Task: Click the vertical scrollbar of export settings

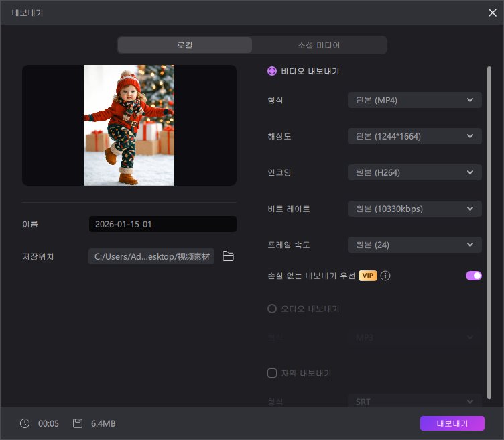Action: pos(489,233)
